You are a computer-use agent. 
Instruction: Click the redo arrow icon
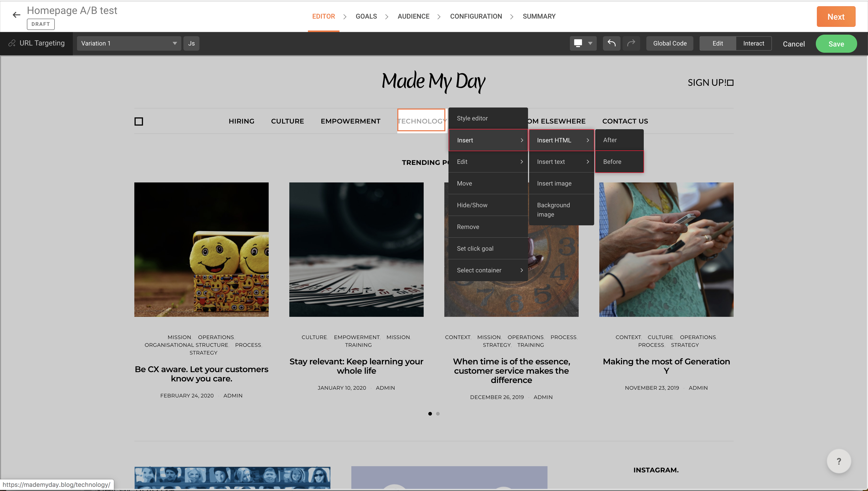pyautogui.click(x=631, y=43)
